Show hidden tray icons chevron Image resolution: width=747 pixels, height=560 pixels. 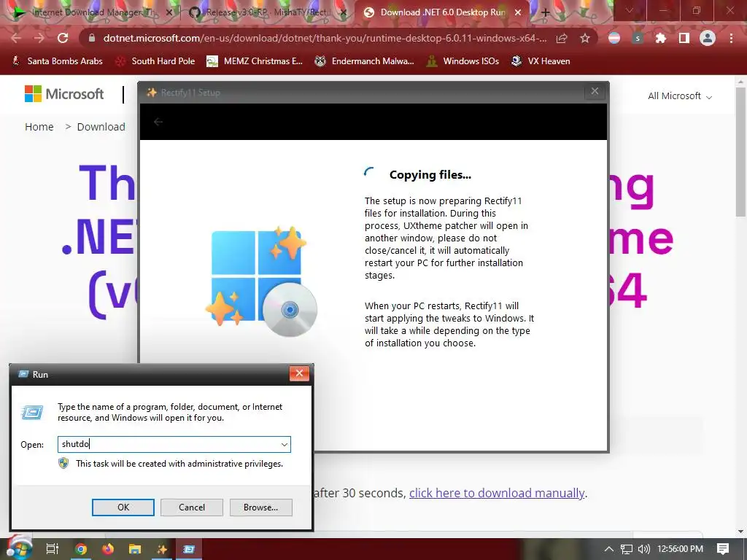tap(609, 549)
